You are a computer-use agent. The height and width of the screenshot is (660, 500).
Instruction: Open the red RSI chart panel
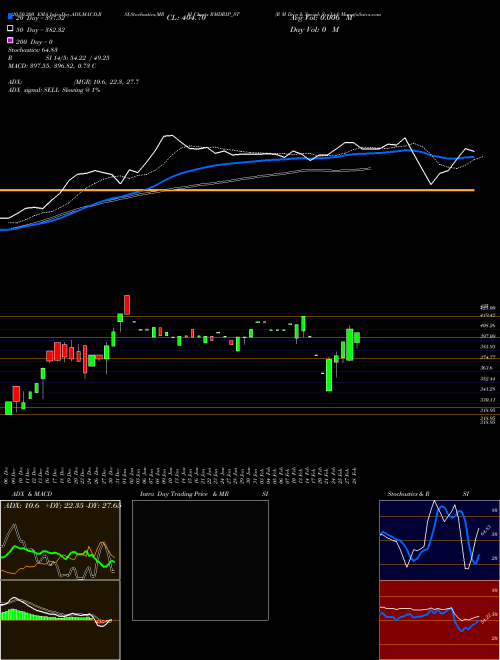click(439, 620)
